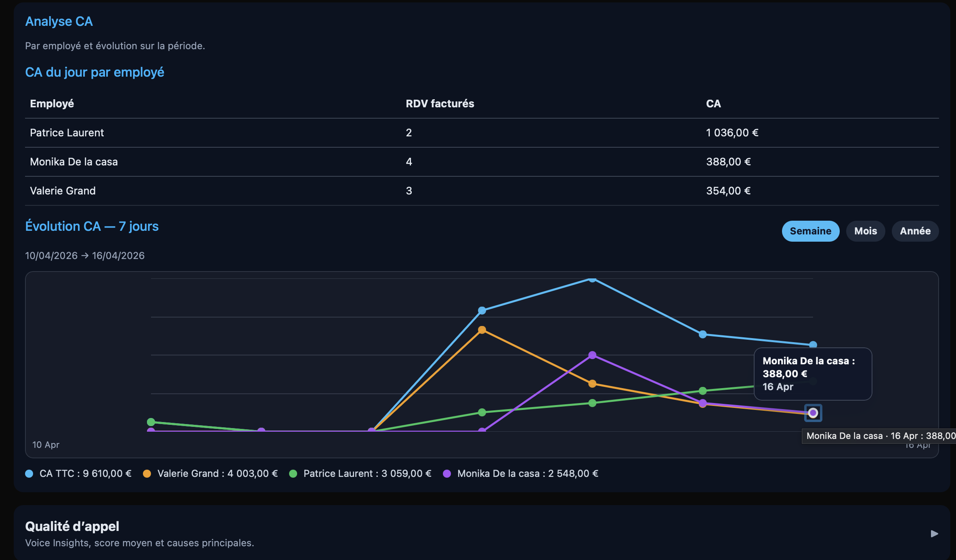Click the topmost blue CA TTC peak point
This screenshot has width=956, height=560.
pos(592,278)
